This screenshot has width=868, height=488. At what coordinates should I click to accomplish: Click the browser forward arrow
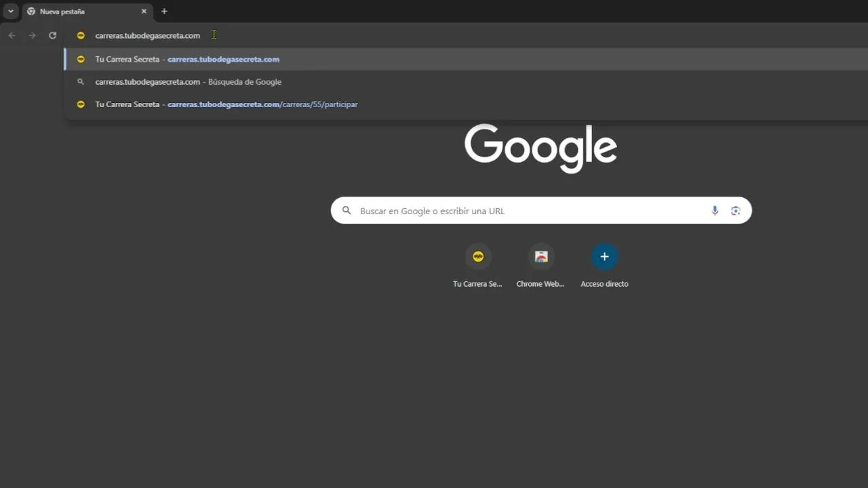[x=32, y=35]
